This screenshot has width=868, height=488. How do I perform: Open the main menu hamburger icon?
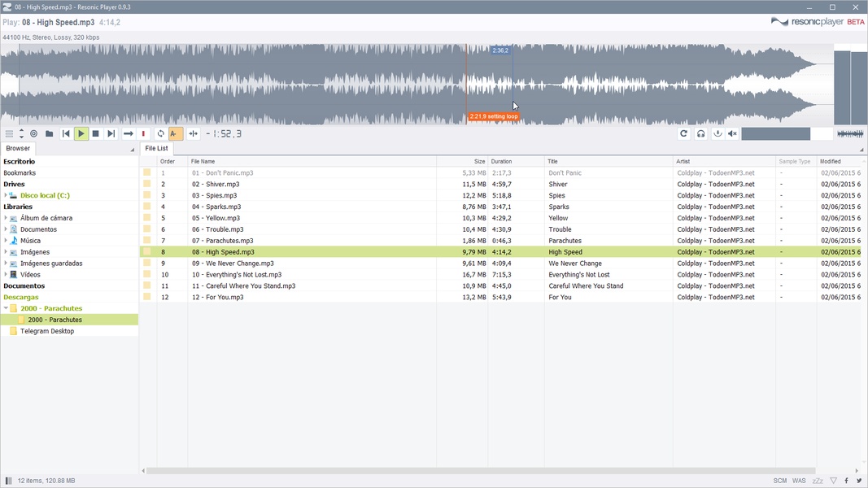(9, 133)
